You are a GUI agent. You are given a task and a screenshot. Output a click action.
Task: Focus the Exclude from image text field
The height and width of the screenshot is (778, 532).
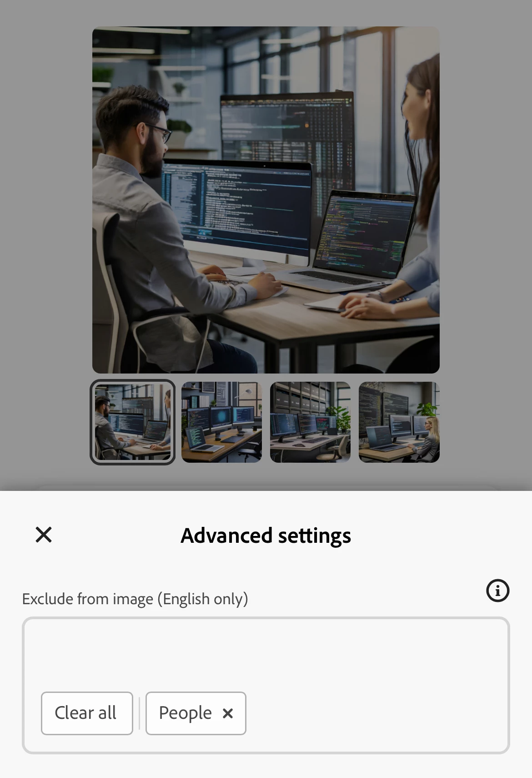[x=266, y=685]
